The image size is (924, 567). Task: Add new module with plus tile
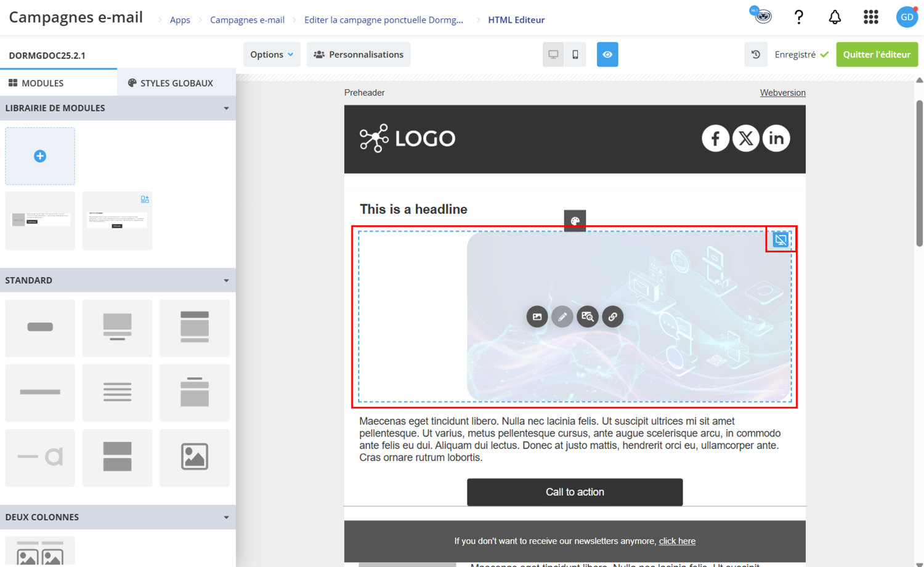point(40,156)
